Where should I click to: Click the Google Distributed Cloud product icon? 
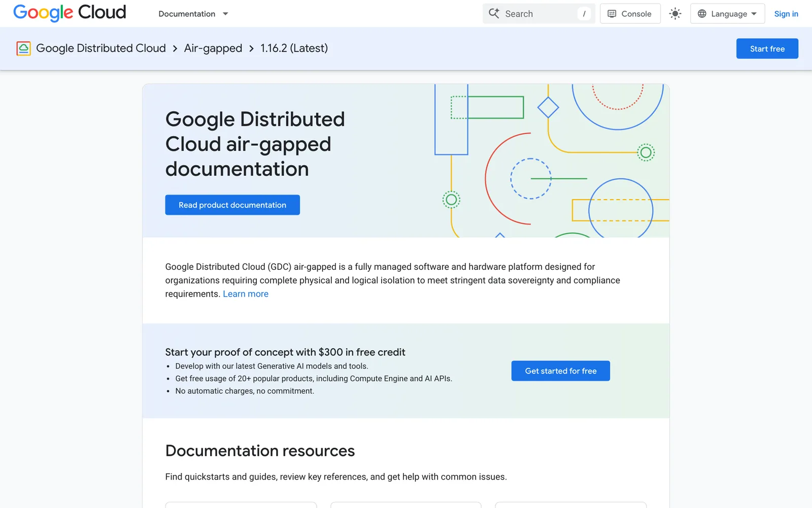[23, 48]
